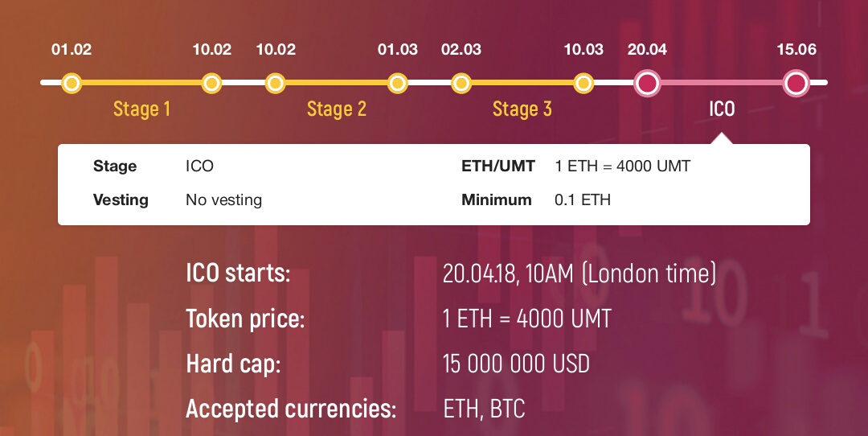Click the ICO label under the timeline

coord(722,109)
